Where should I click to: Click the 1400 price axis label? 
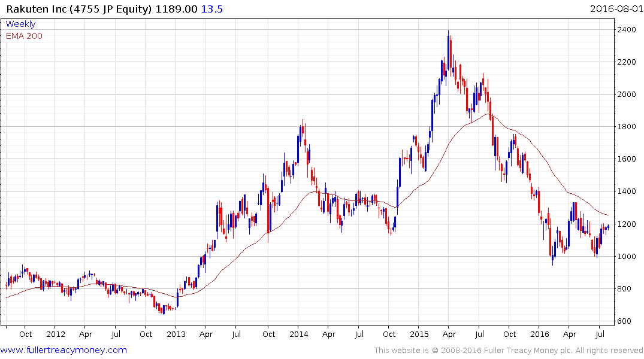point(627,191)
